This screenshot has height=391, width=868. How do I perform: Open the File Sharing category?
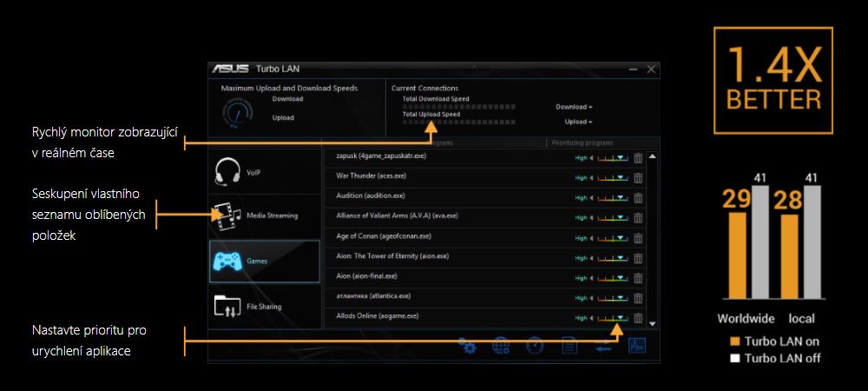[x=265, y=306]
